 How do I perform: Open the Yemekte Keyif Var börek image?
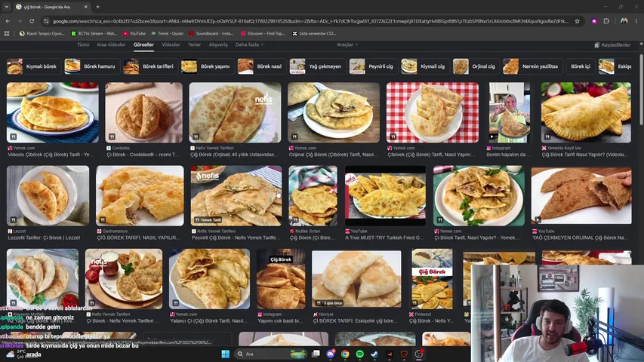[x=586, y=112]
